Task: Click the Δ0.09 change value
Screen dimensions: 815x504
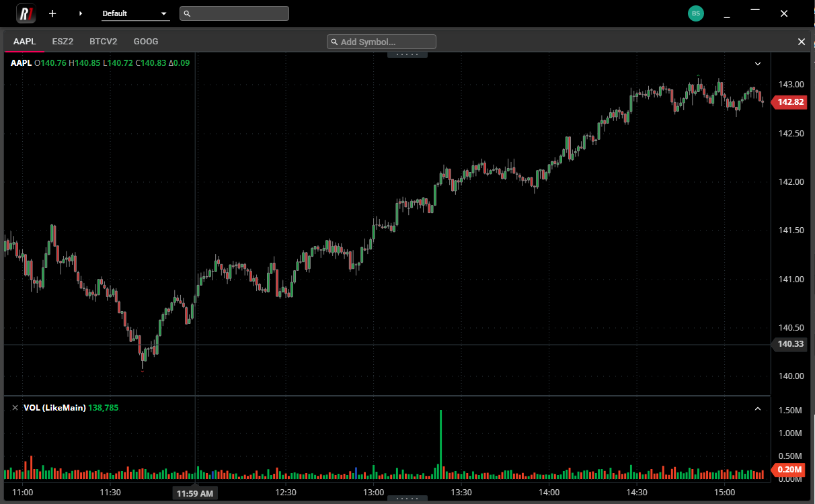Action: 179,63
